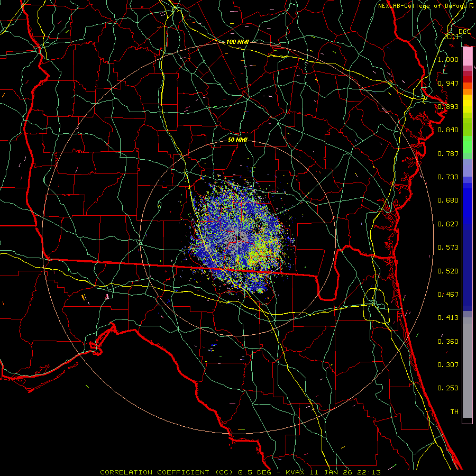Click the 100 NMI range ring label
This screenshot has width=476, height=476.
237,42
